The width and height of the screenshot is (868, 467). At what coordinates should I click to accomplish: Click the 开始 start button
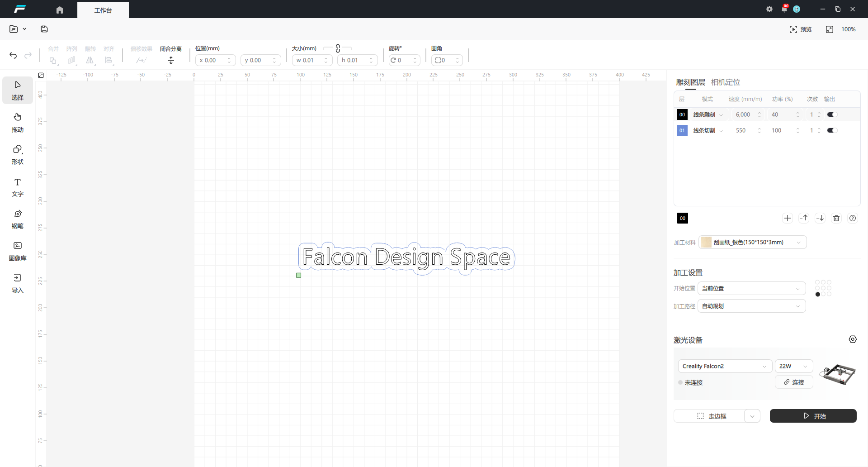pos(813,416)
